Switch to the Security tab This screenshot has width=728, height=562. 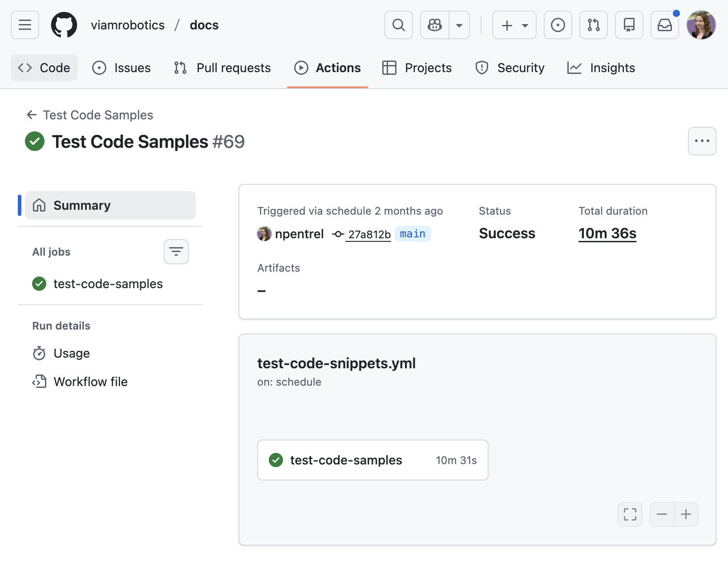510,68
